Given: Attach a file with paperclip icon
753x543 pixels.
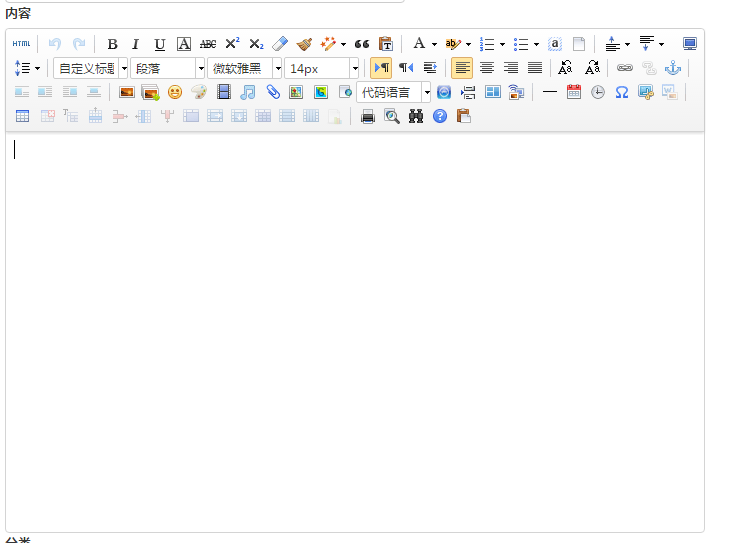Looking at the screenshot, I should click(x=272, y=92).
